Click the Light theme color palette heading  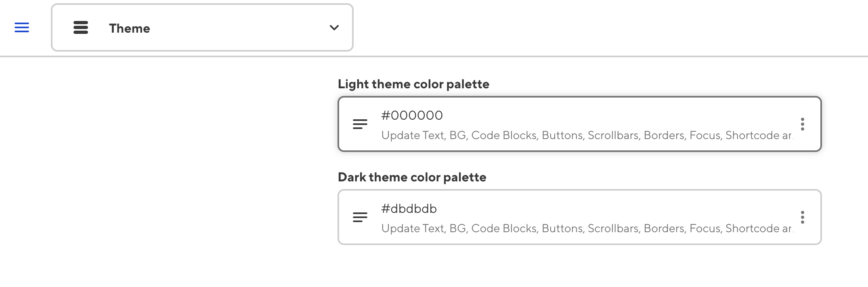pos(413,84)
